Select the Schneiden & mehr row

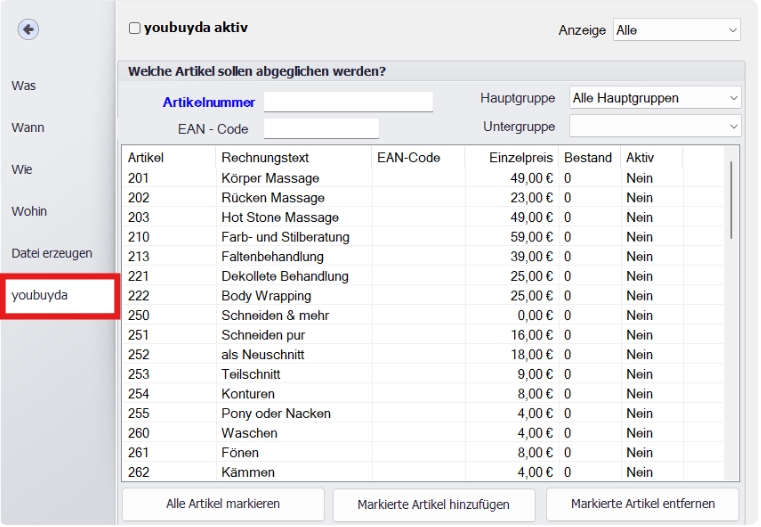point(423,315)
